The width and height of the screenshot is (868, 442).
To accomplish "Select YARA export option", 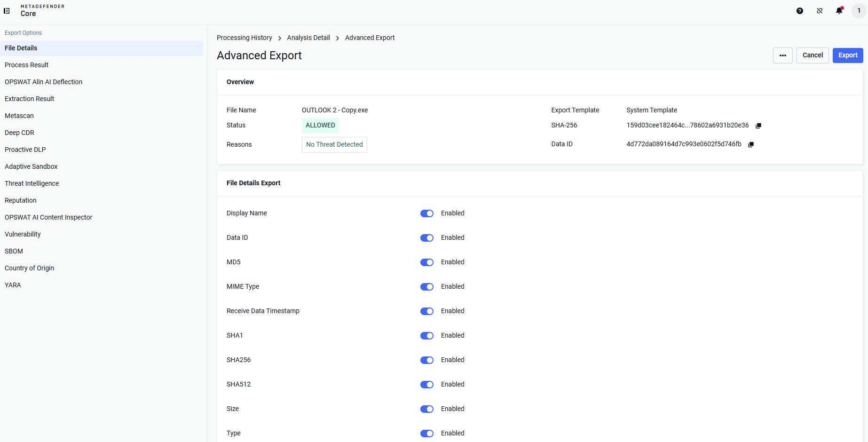I will pos(102,285).
